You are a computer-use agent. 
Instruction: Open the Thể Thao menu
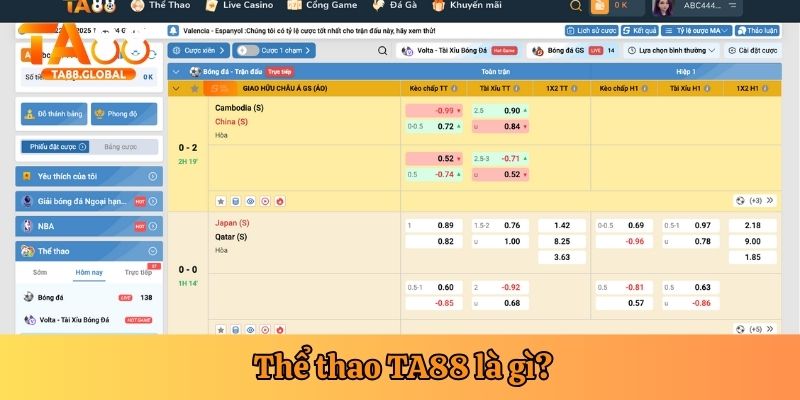(x=160, y=5)
